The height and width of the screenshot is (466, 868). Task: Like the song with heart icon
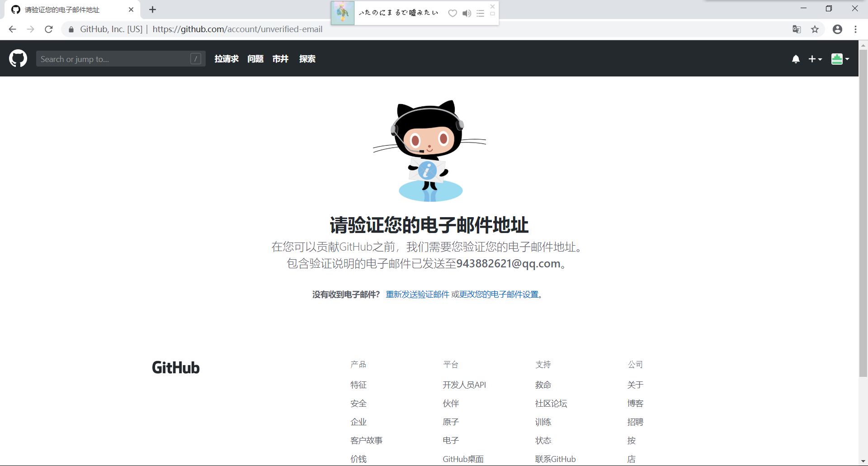(x=453, y=13)
